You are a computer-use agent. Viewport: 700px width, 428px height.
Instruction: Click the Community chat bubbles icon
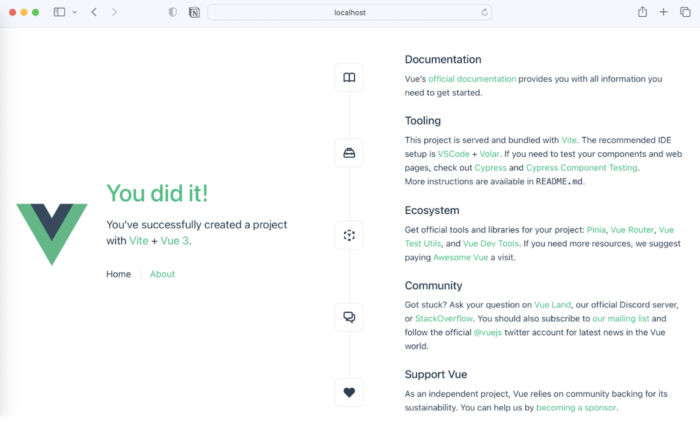[349, 317]
